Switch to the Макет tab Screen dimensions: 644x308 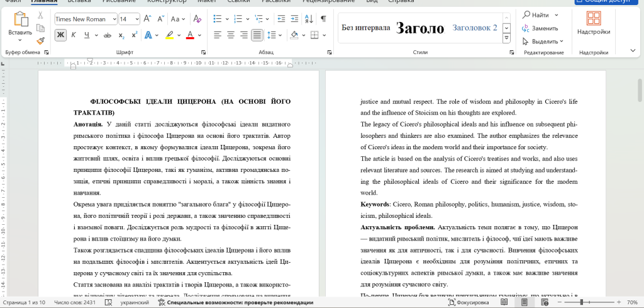[x=206, y=1]
